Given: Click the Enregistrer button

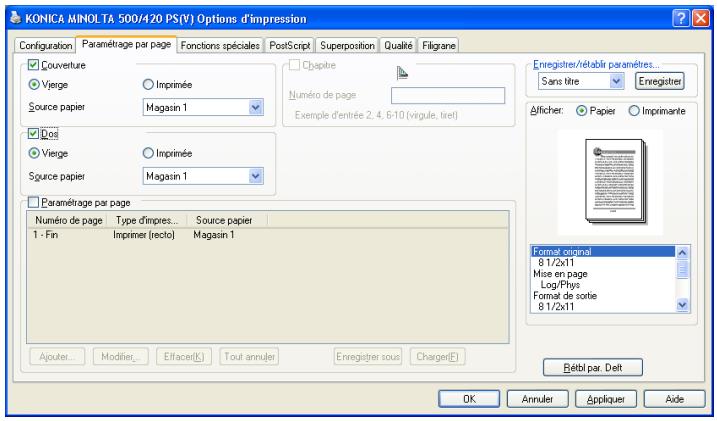Looking at the screenshot, I should click(x=659, y=81).
